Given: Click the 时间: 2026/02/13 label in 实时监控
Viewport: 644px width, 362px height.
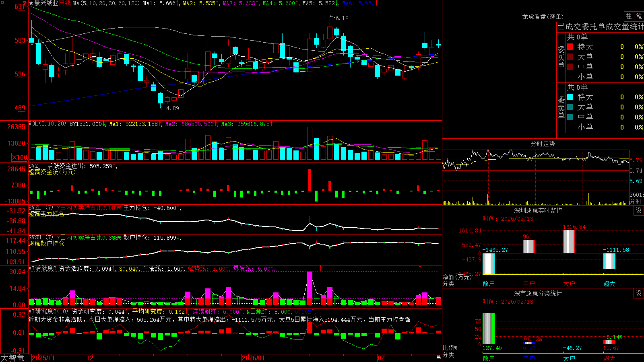Looking at the screenshot, I should coord(508,219).
